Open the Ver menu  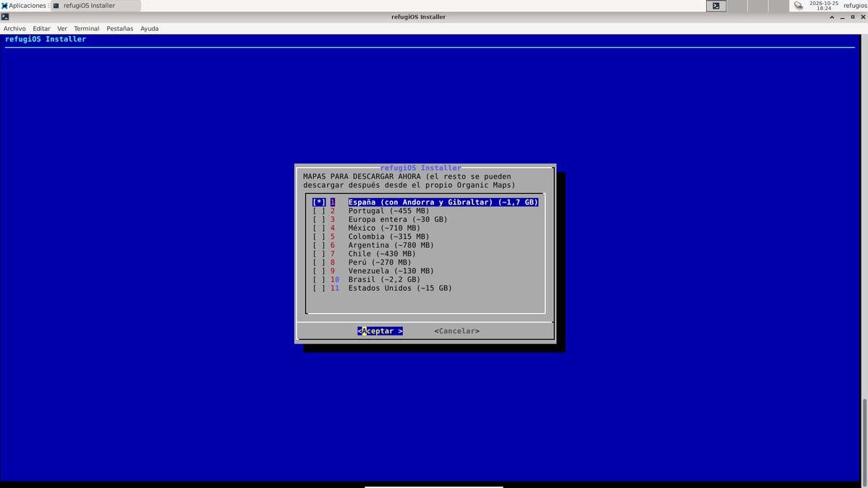coord(62,29)
